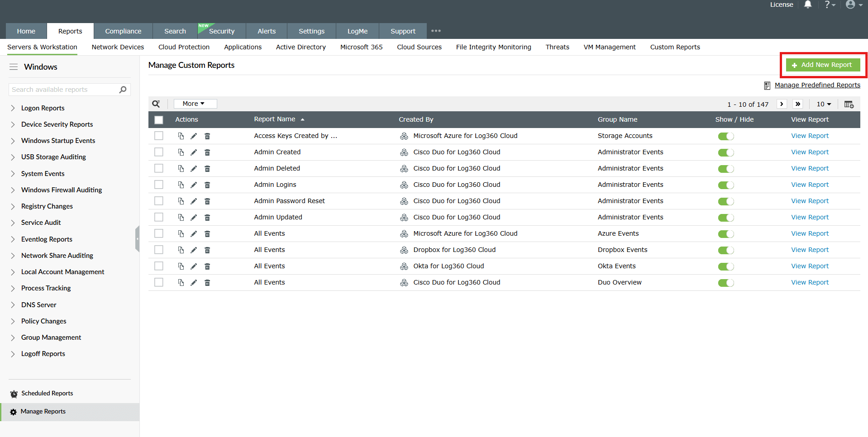Copy the Okta All Events report
The image size is (868, 437).
coord(181,266)
